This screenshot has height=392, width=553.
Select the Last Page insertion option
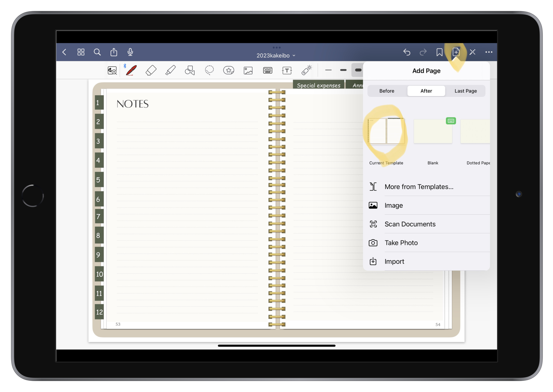tap(466, 91)
